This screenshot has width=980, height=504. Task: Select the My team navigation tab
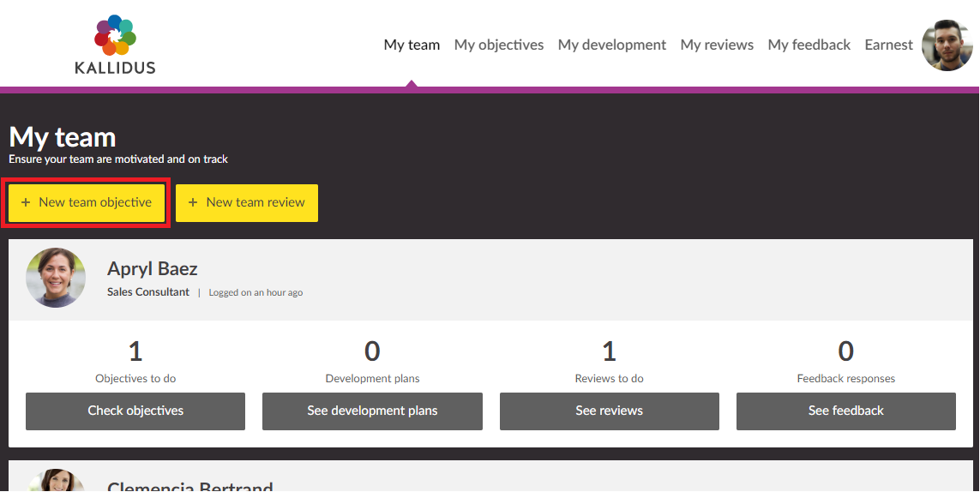412,45
